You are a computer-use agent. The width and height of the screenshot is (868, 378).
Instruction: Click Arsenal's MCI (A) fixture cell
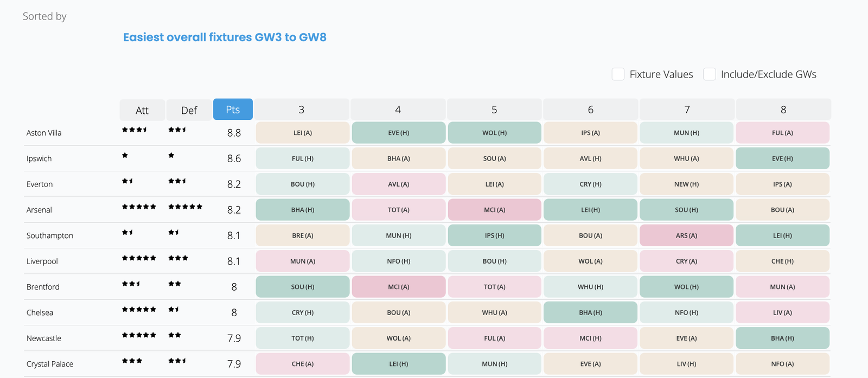494,210
